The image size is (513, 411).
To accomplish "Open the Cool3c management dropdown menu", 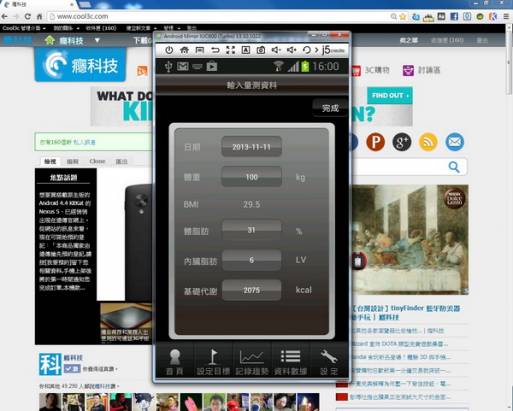I will click(24, 28).
